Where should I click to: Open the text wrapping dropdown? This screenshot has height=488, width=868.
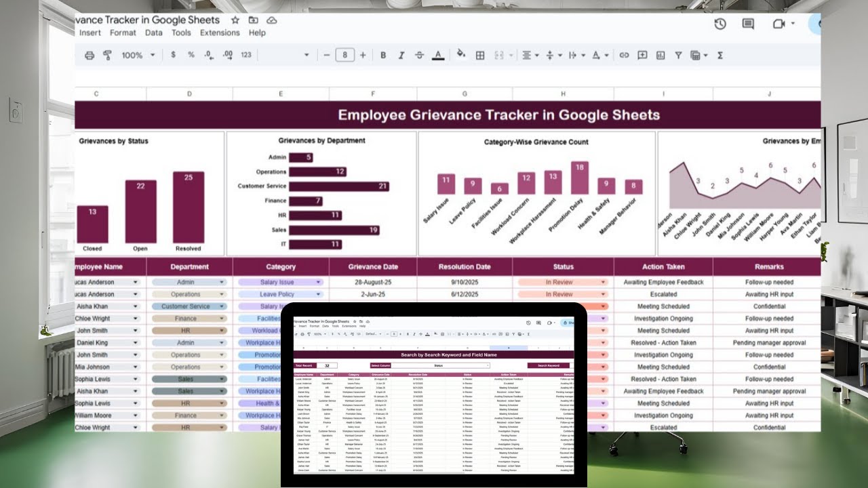pyautogui.click(x=576, y=56)
